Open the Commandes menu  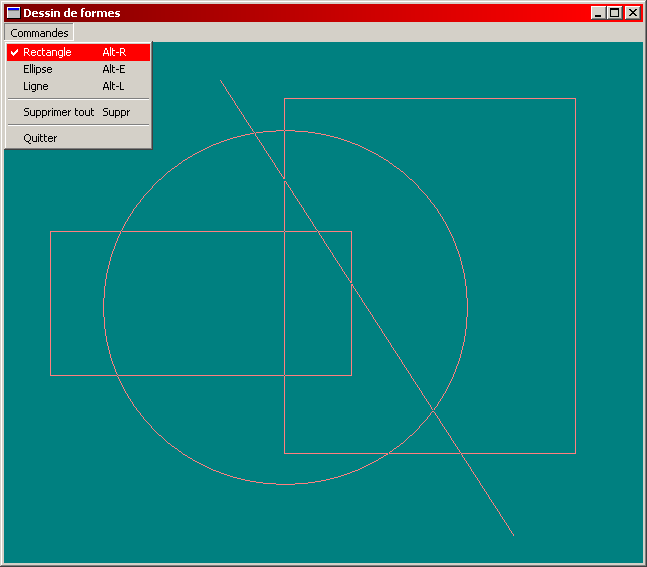coord(39,33)
